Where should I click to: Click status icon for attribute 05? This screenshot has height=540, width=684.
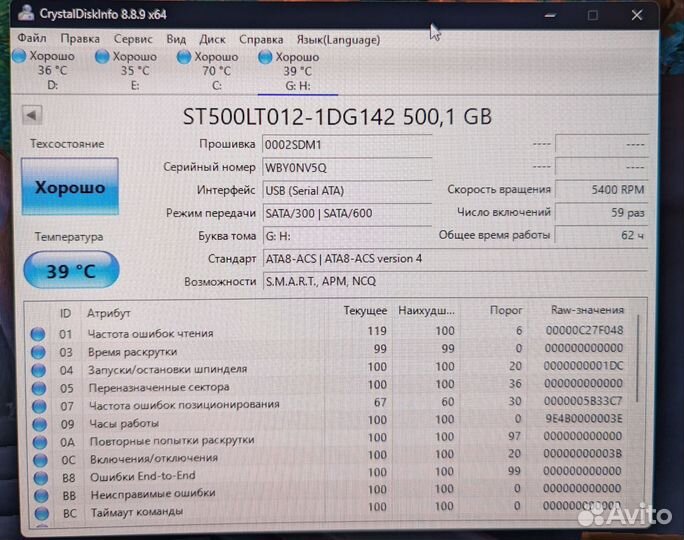[x=39, y=388]
